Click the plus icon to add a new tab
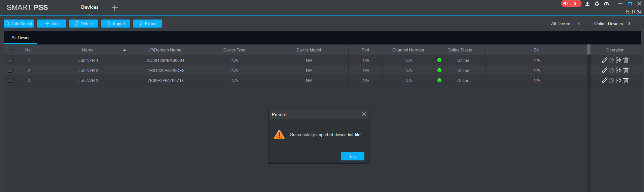The width and height of the screenshot is (644, 192). tap(115, 8)
